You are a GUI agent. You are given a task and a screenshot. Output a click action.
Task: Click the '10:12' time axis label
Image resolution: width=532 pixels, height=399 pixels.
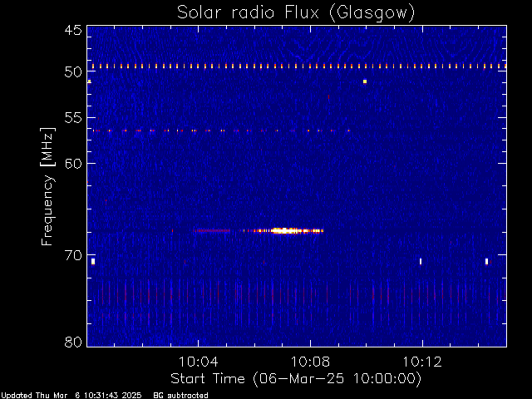(x=422, y=362)
